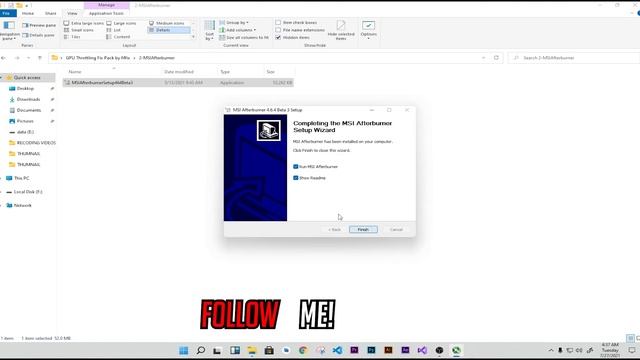This screenshot has width=640, height=360.
Task: Go up one folder level
Action: (x=40, y=58)
